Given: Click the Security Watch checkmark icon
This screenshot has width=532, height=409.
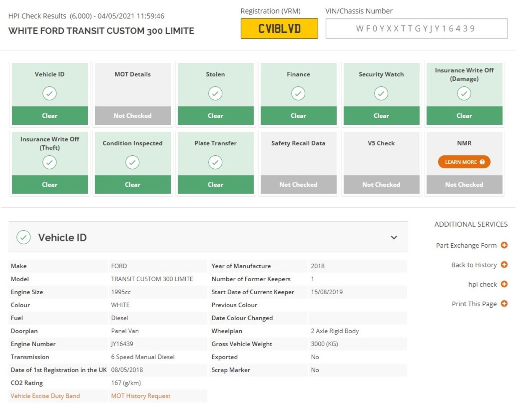Looking at the screenshot, I should coord(381,93).
